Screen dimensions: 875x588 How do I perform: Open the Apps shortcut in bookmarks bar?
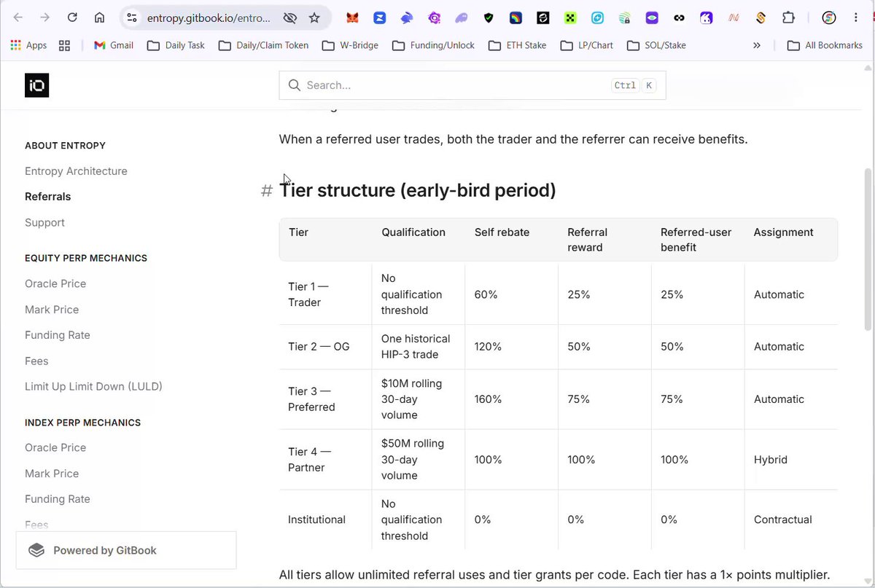click(28, 45)
